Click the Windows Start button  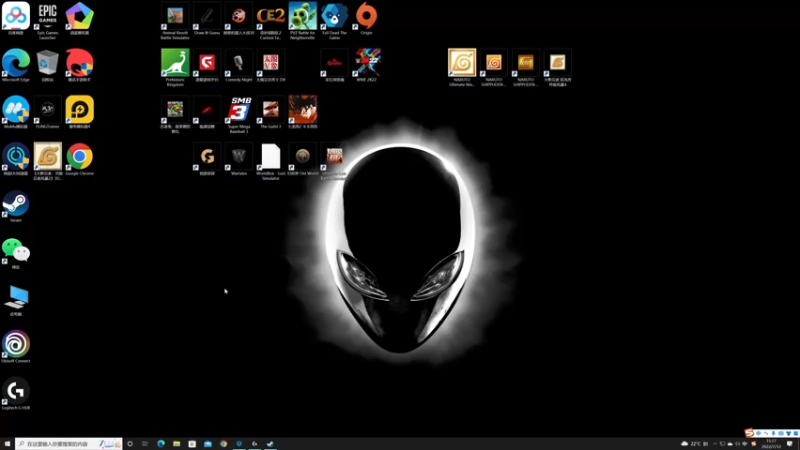(7, 444)
